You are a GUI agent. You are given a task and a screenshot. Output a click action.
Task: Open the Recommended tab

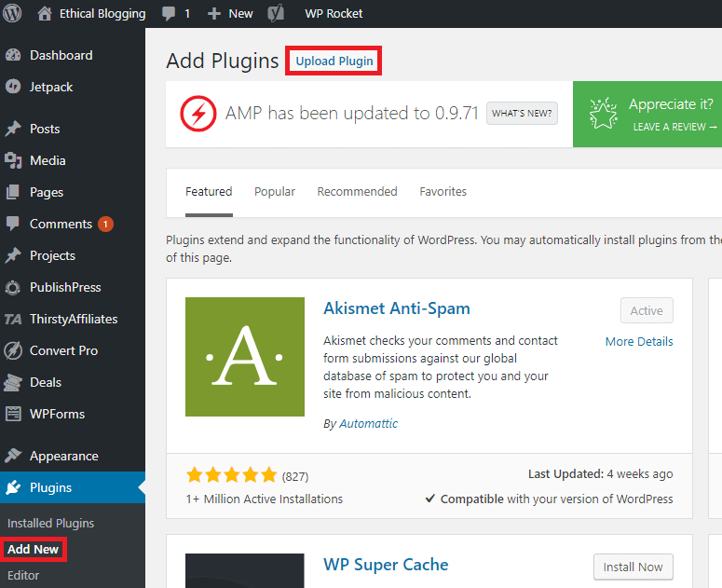coord(358,192)
